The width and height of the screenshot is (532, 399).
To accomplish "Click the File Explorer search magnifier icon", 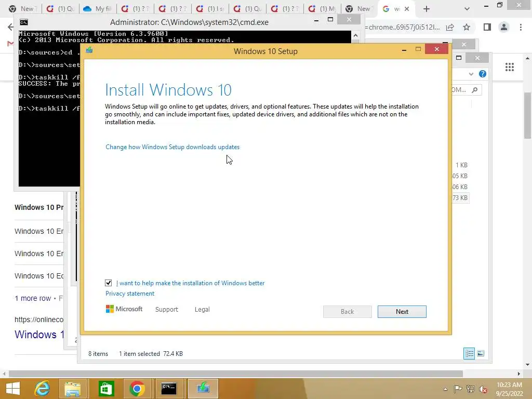I will [x=475, y=90].
